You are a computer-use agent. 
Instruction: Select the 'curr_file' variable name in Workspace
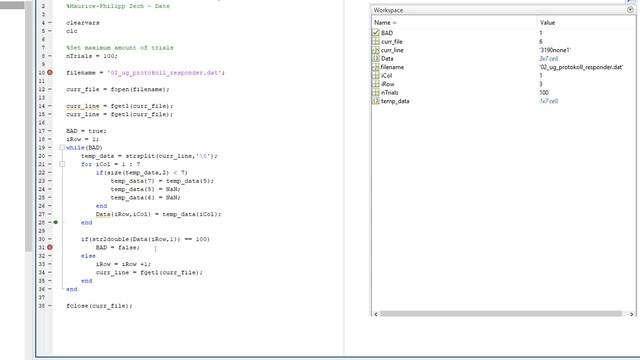(392, 41)
